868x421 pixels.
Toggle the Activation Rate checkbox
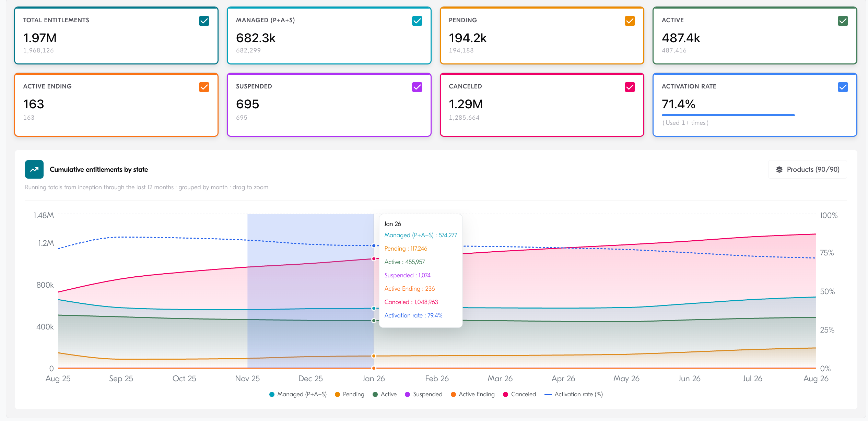coord(843,87)
